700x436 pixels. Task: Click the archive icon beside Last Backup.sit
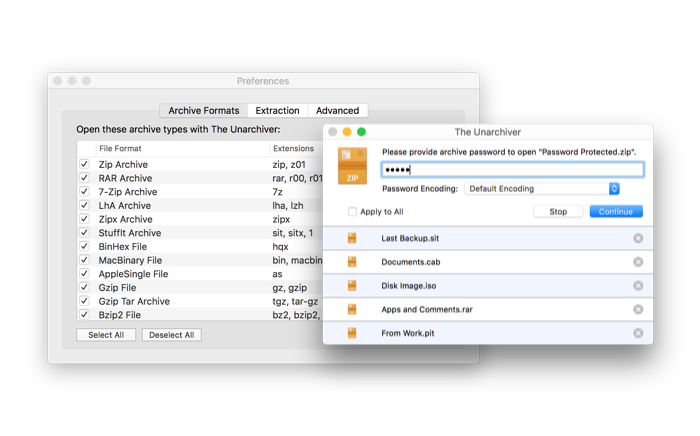pyautogui.click(x=352, y=238)
